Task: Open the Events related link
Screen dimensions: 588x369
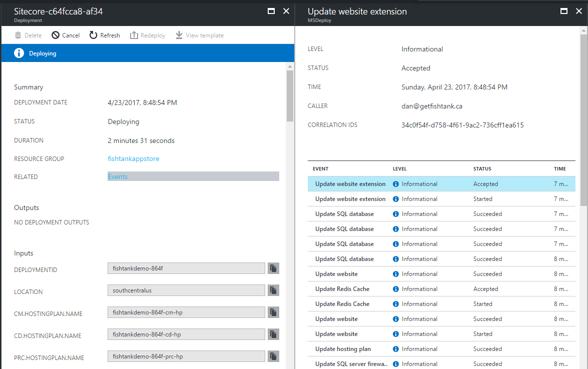Action: pyautogui.click(x=118, y=176)
